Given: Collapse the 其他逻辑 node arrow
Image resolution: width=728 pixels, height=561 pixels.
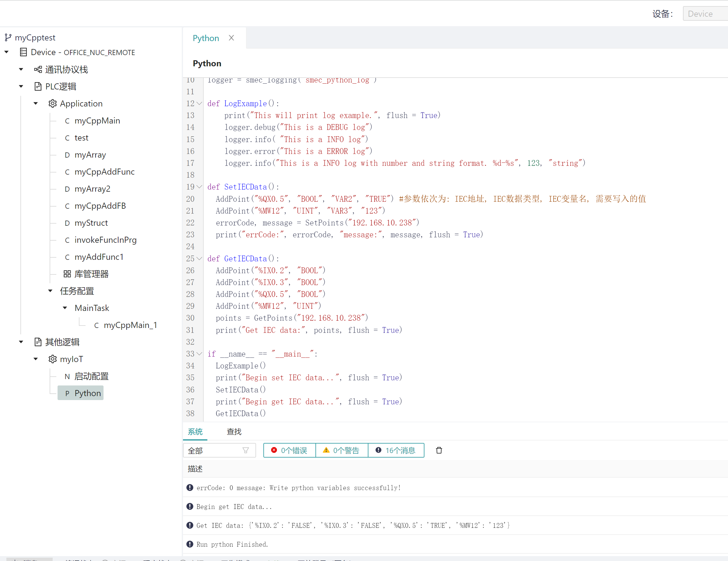Looking at the screenshot, I should 21,342.
